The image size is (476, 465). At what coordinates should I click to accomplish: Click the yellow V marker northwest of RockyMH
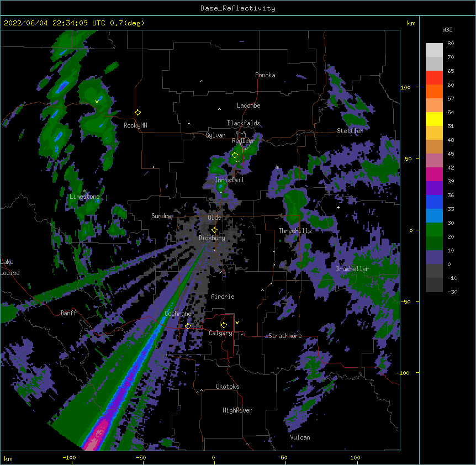coord(97,102)
